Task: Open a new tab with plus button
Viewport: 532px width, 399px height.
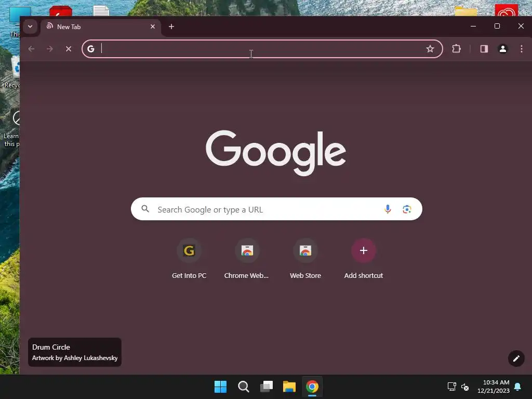Action: pyautogui.click(x=171, y=26)
